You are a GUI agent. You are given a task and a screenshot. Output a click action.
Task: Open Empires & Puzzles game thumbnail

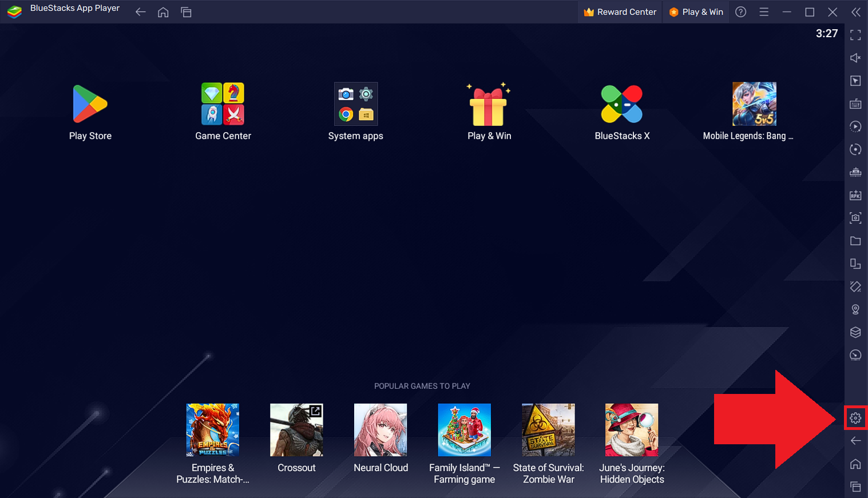pos(213,430)
